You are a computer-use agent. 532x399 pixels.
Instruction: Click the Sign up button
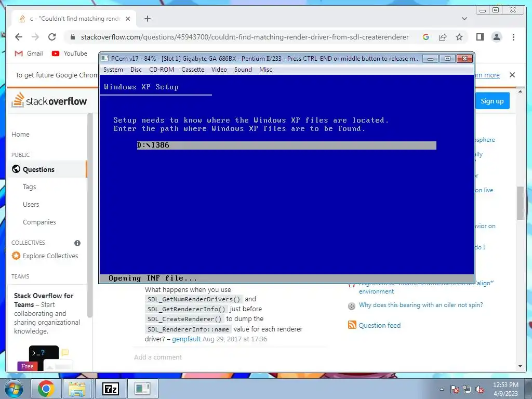tap(492, 101)
